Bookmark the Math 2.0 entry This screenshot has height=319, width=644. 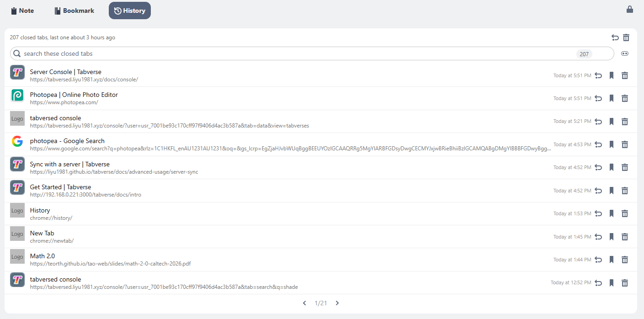[612, 260]
